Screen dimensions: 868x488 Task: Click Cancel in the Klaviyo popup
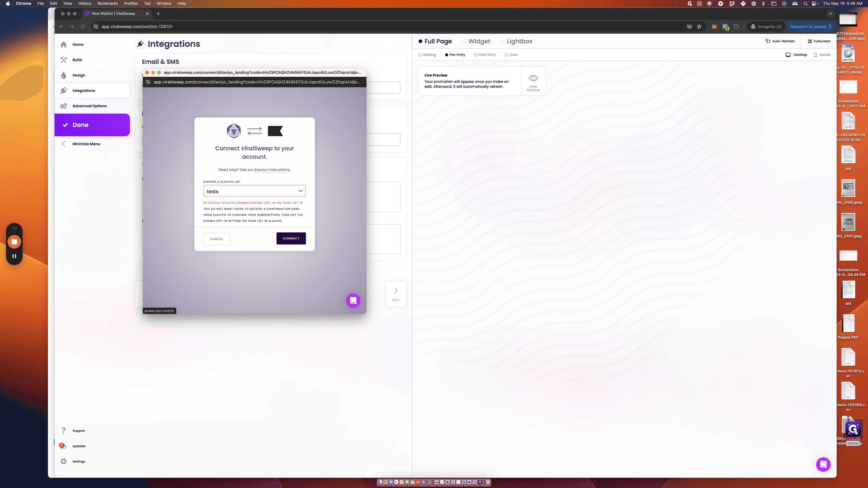tap(216, 239)
